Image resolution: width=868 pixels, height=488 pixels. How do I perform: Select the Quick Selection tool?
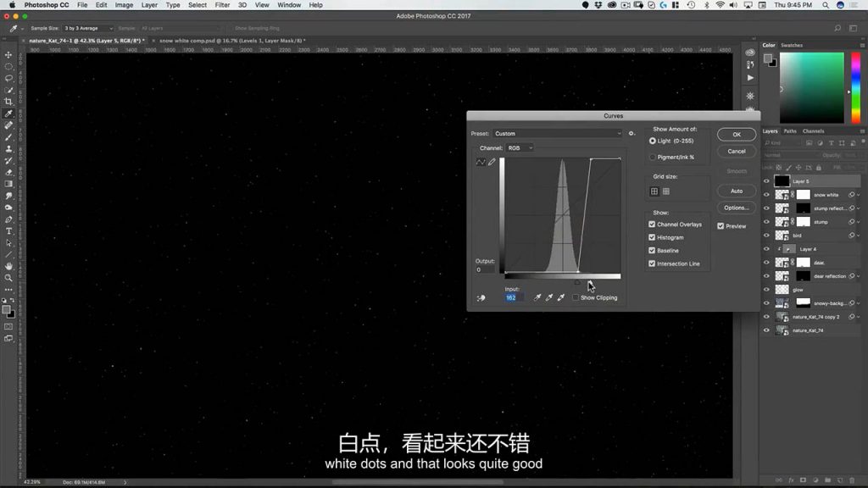8,90
